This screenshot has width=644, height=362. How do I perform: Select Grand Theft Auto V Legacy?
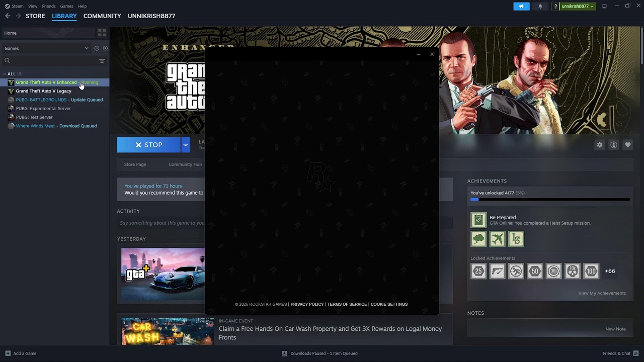tap(55, 91)
